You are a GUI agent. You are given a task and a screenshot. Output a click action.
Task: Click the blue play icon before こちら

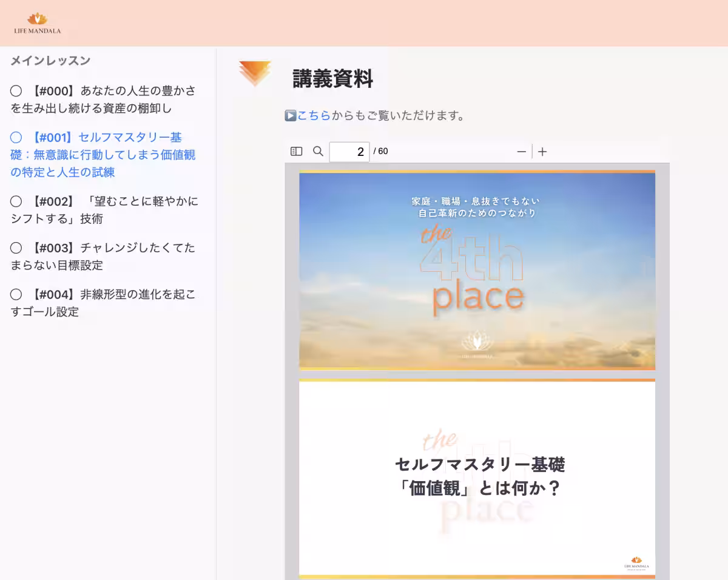289,115
